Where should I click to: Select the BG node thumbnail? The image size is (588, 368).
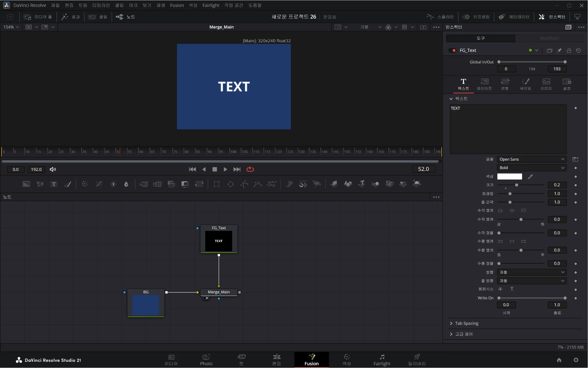click(x=146, y=305)
